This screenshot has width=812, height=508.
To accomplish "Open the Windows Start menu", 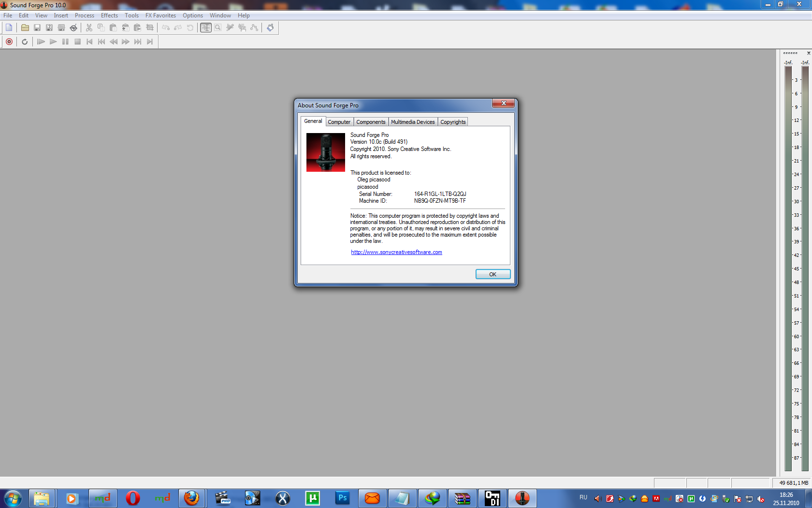I will click(13, 498).
